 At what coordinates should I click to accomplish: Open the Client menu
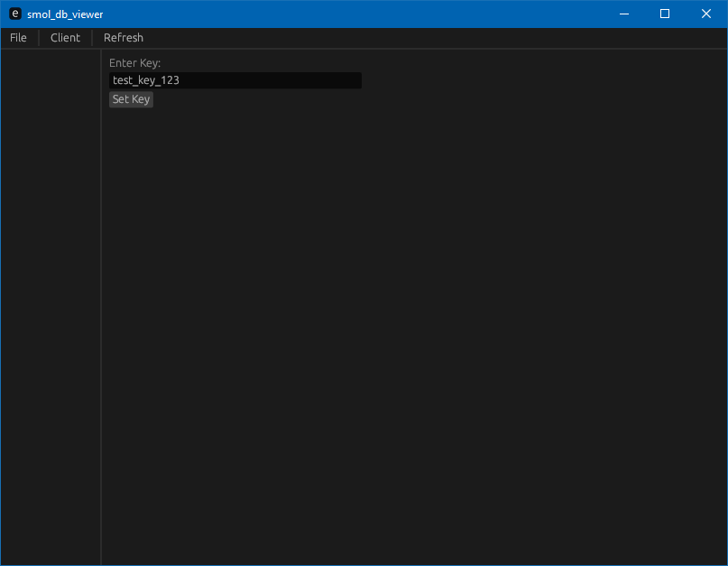tap(65, 38)
